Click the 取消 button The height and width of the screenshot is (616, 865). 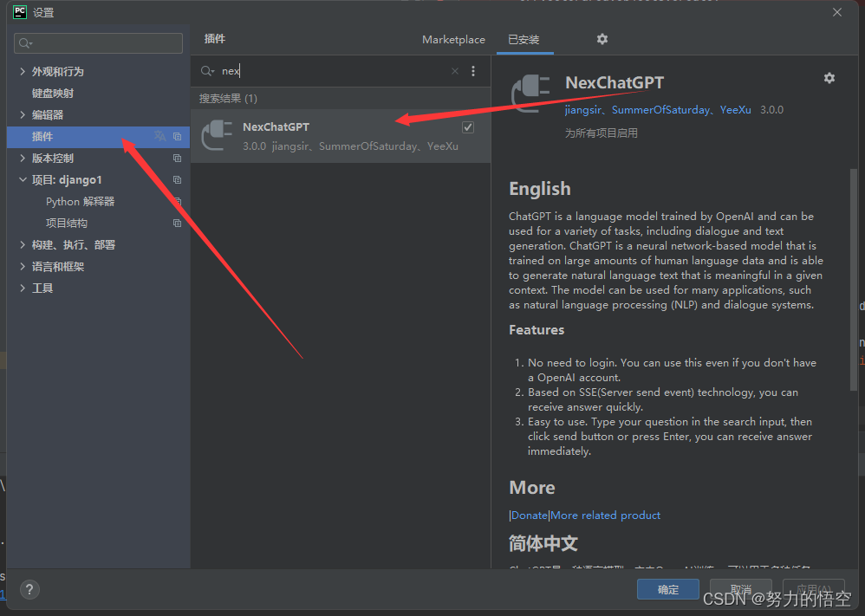click(x=740, y=589)
